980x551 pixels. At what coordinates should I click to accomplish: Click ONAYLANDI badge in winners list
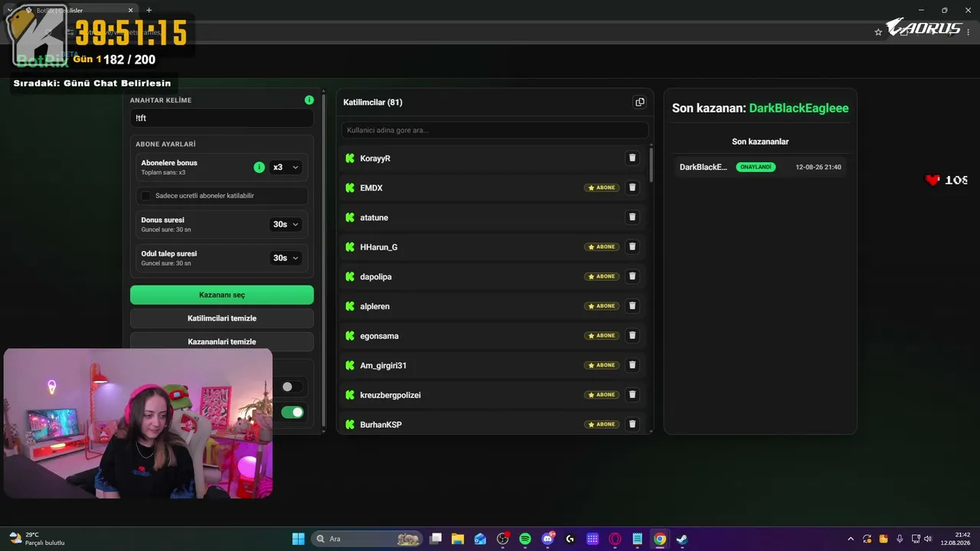[x=756, y=167]
